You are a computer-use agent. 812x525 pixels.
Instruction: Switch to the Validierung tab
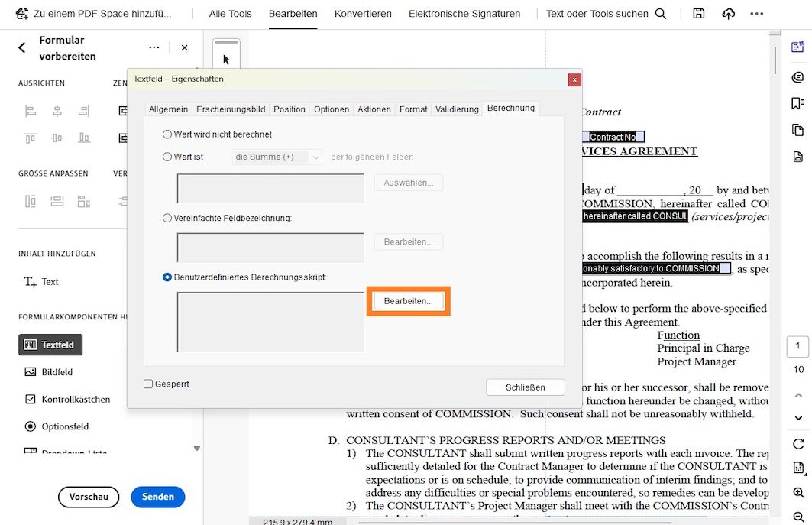click(x=457, y=109)
